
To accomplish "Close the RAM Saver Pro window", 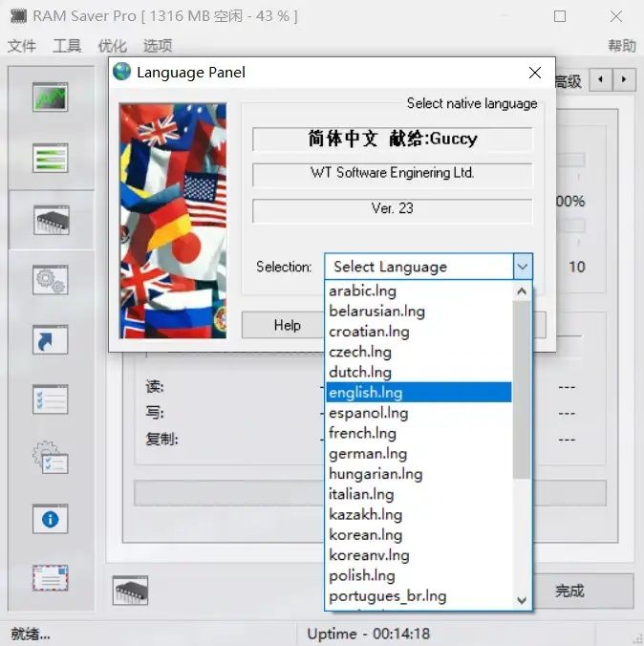I will tap(616, 16).
